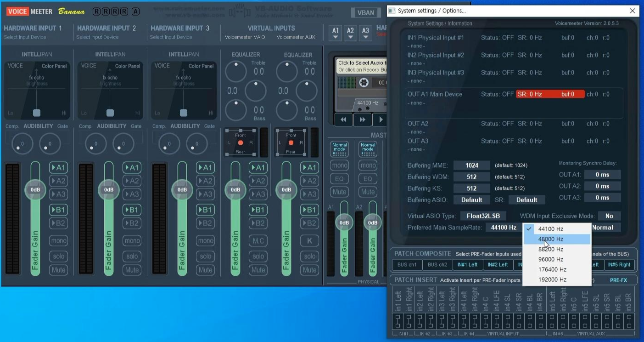644x342 pixels.
Task: Click the cassette audio file display
Action: [x=362, y=66]
